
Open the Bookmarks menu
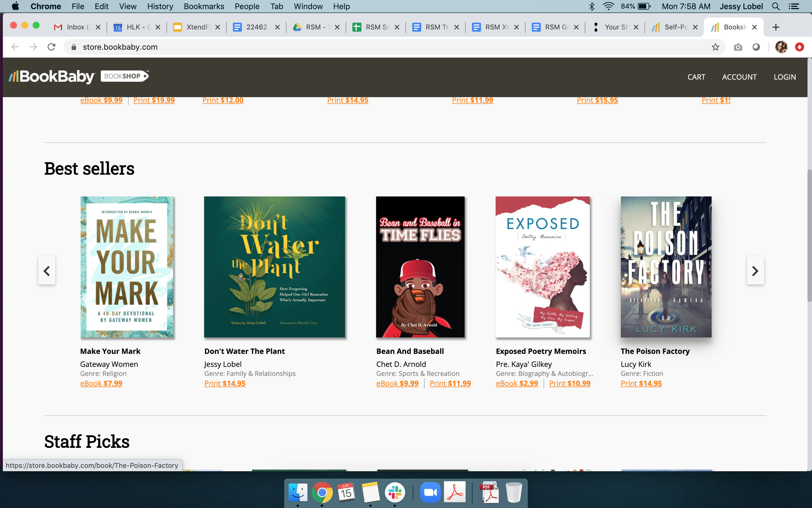204,7
